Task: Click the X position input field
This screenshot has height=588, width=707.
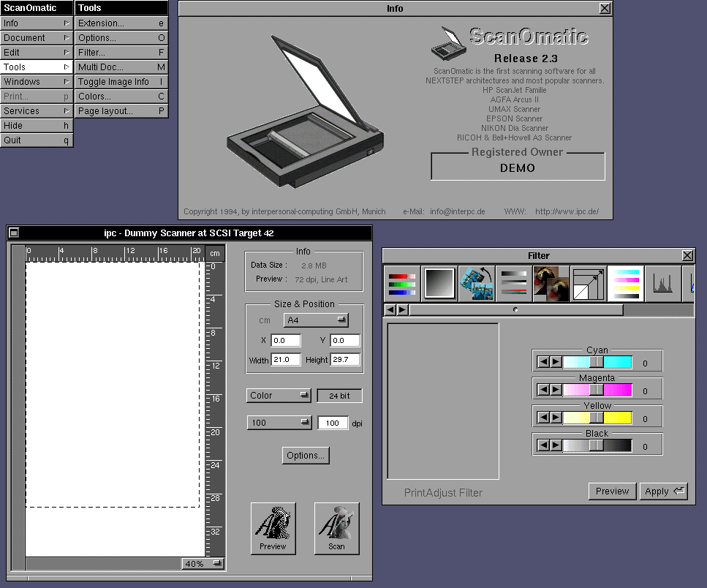Action: point(286,341)
